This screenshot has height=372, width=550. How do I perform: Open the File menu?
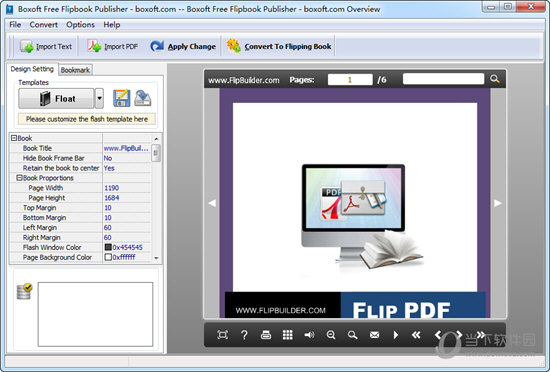click(15, 25)
